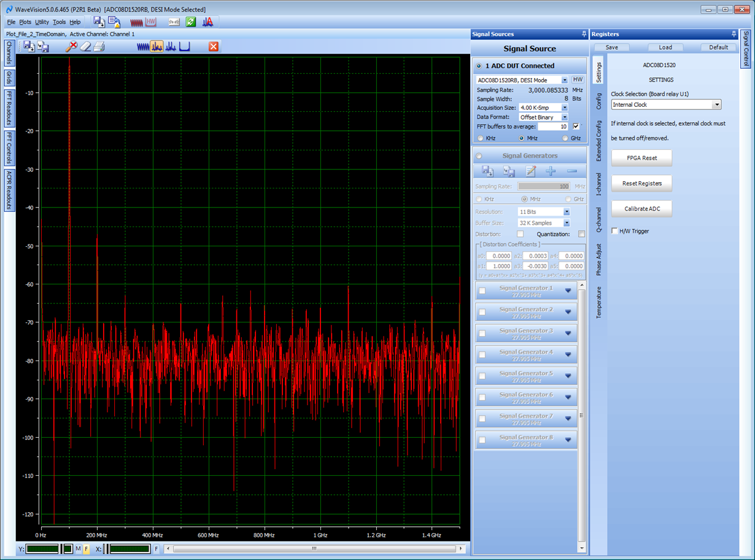The width and height of the screenshot is (755, 560).
Task: Enable the H/W Trigger checkbox
Action: click(x=615, y=231)
